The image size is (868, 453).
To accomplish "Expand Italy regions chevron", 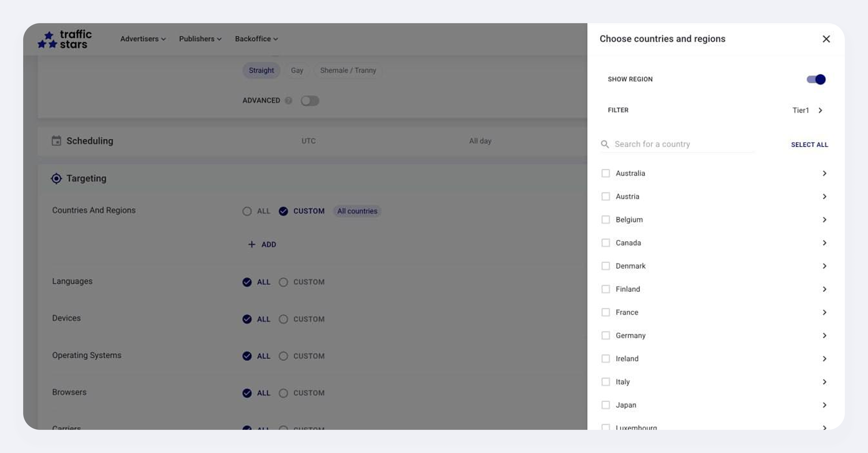I will coord(824,382).
